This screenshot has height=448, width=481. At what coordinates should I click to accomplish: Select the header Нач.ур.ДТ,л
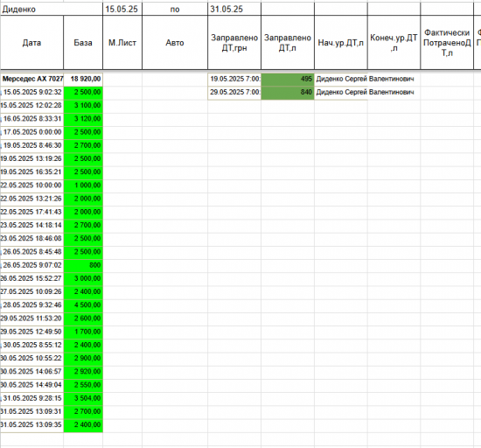(341, 43)
